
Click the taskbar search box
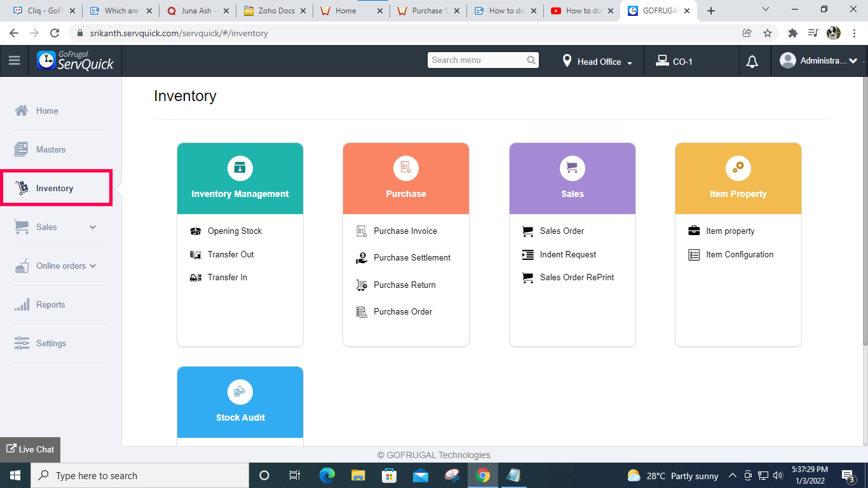pyautogui.click(x=139, y=475)
